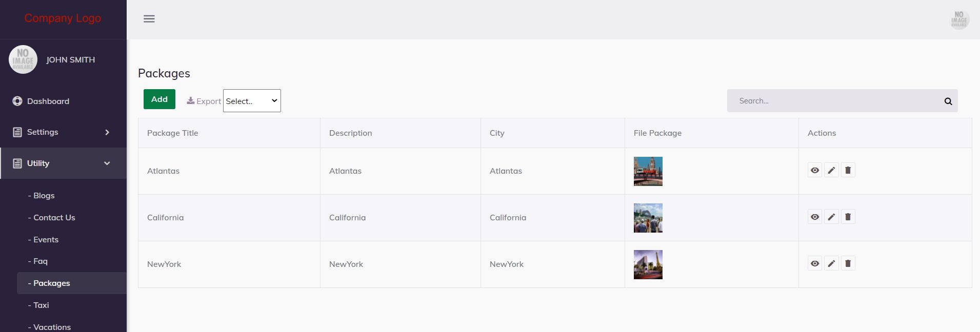Edit the Atlantas package with pencil icon

pyautogui.click(x=831, y=171)
